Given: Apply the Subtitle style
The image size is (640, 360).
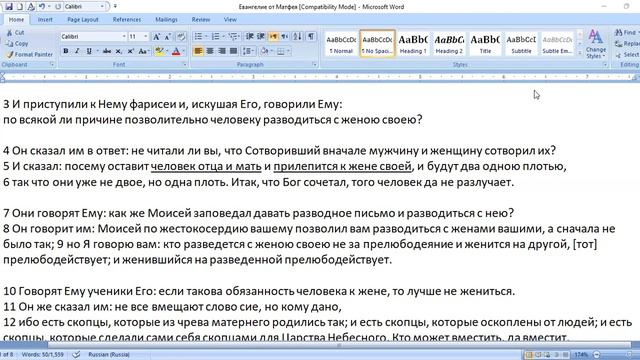Looking at the screenshot, I should (x=521, y=43).
